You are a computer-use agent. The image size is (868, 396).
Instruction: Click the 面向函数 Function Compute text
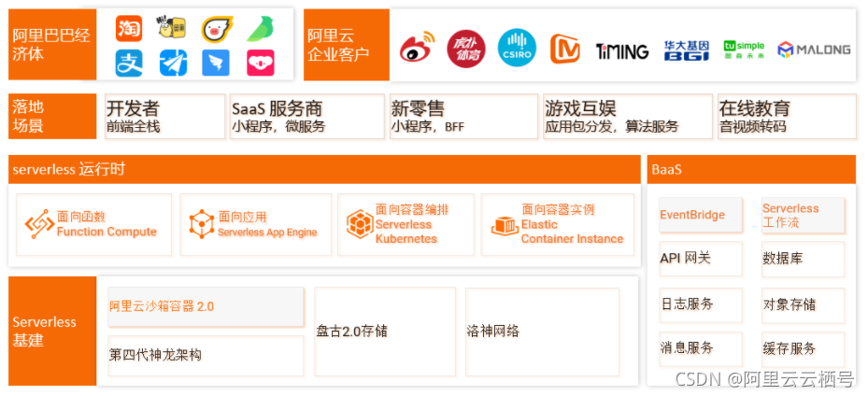click(x=107, y=224)
